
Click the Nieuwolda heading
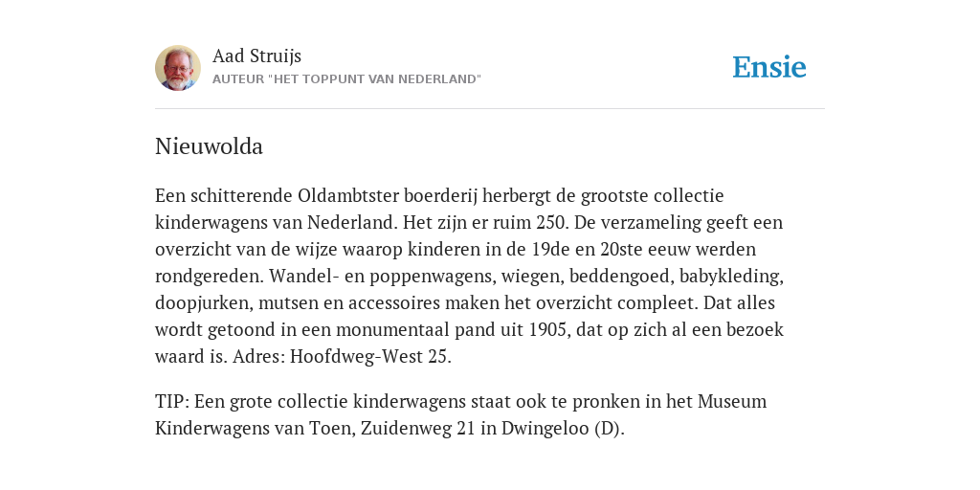click(209, 146)
